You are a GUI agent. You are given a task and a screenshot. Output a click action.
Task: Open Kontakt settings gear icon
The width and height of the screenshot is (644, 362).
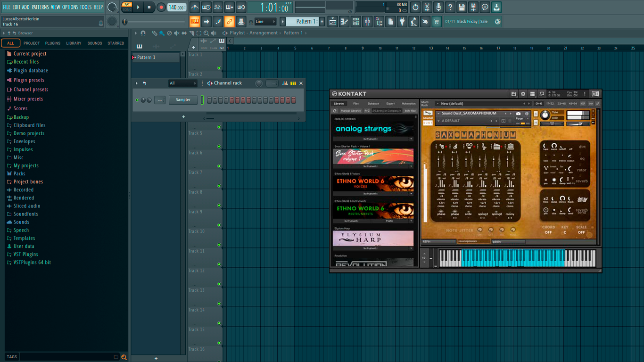[523, 94]
